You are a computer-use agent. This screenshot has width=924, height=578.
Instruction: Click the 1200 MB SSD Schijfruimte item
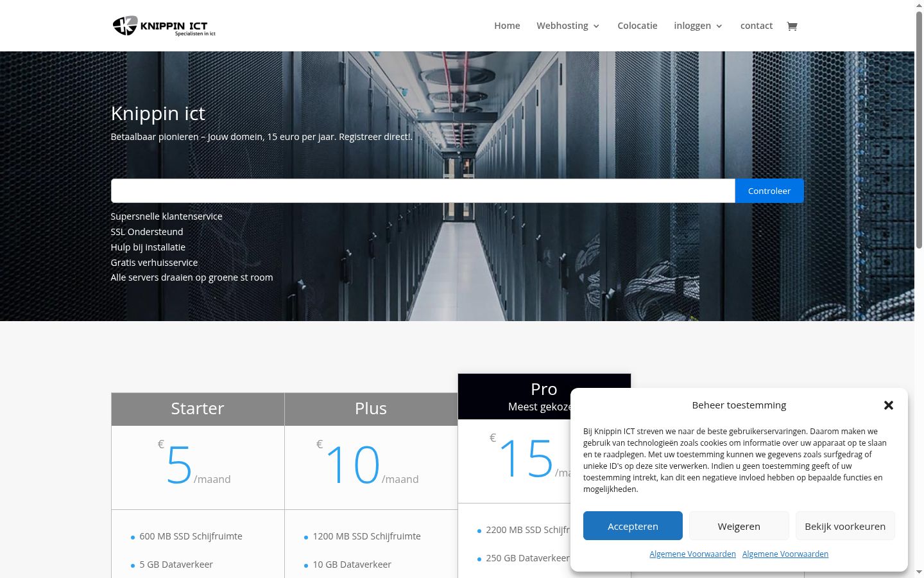366,536
